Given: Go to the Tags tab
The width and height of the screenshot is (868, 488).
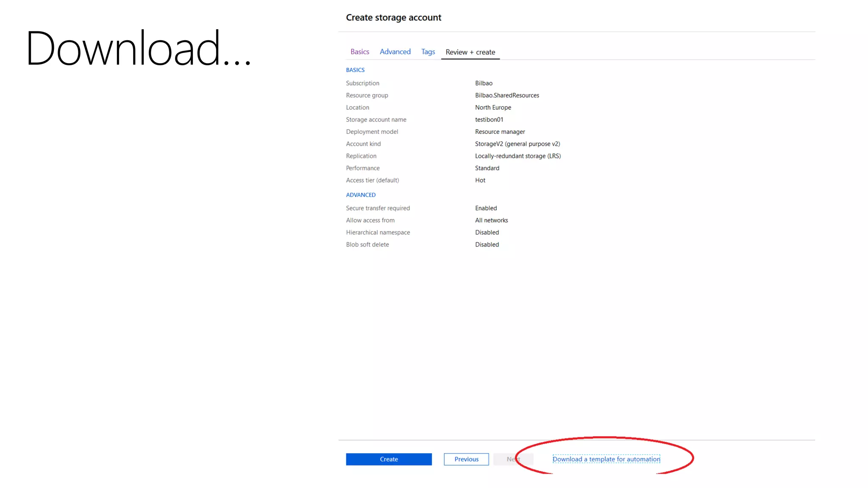Looking at the screenshot, I should click(428, 52).
